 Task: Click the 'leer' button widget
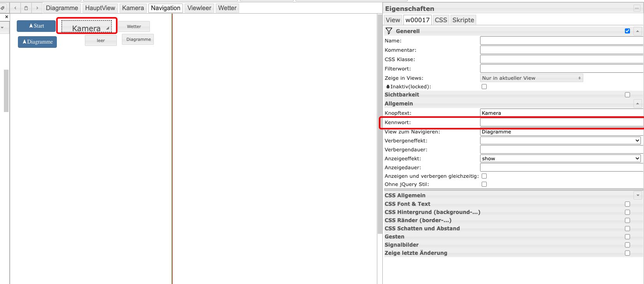101,40
